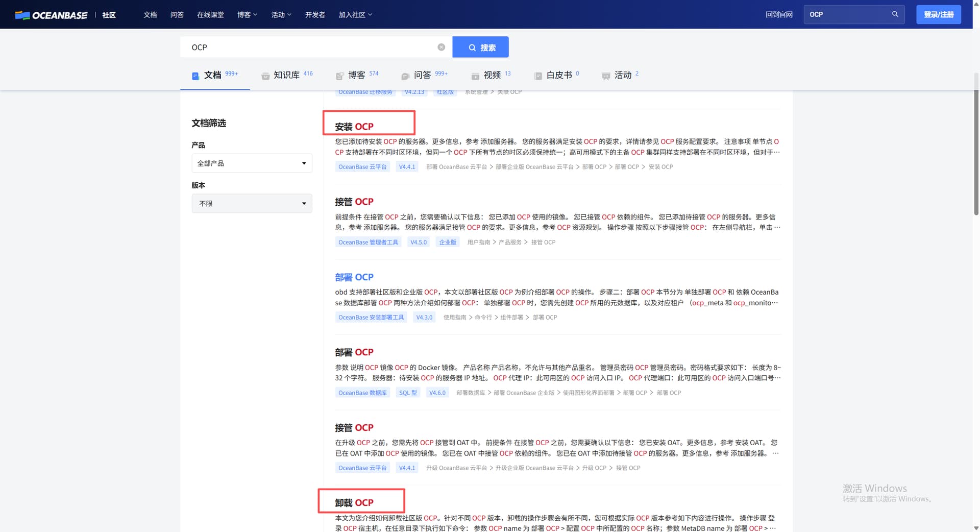Screen dimensions: 980x532
Task: Click the magnifier icon in top search box
Action: [x=895, y=14]
